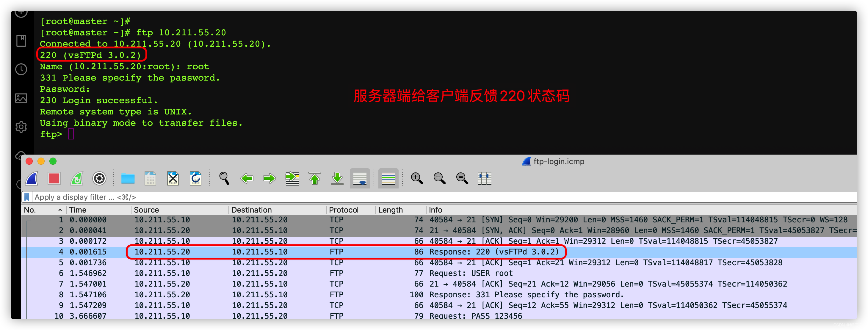Select packet 3 at time 0.000172
Screen dimensions: 868x330
pos(439,241)
